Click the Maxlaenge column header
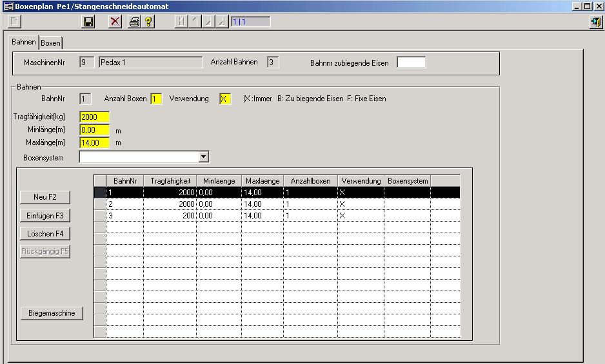605x364 pixels. tap(262, 181)
